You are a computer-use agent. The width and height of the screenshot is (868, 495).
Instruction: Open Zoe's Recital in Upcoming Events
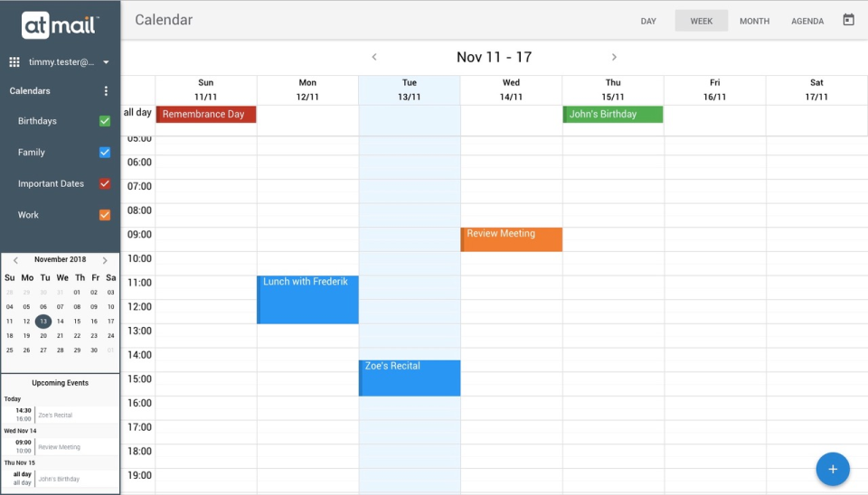pyautogui.click(x=61, y=415)
